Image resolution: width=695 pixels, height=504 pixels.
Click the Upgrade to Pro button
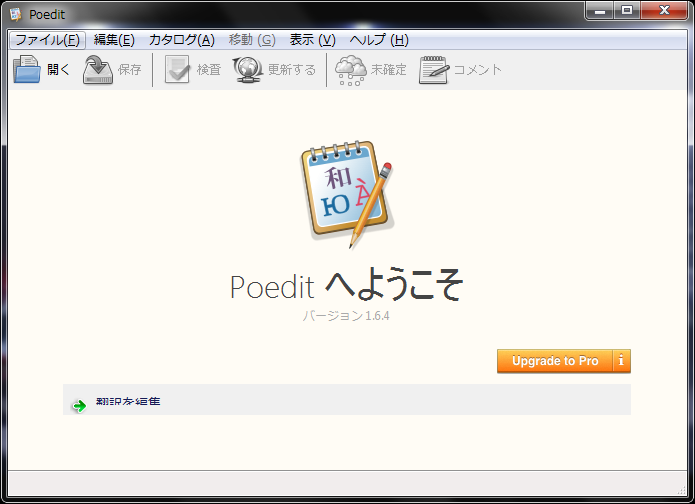[x=555, y=361]
